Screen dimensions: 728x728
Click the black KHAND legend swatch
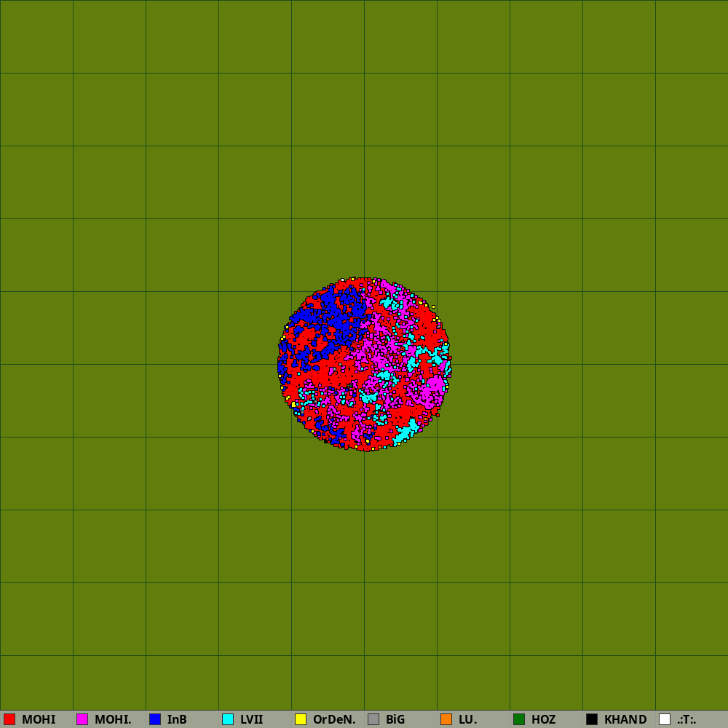[592, 719]
